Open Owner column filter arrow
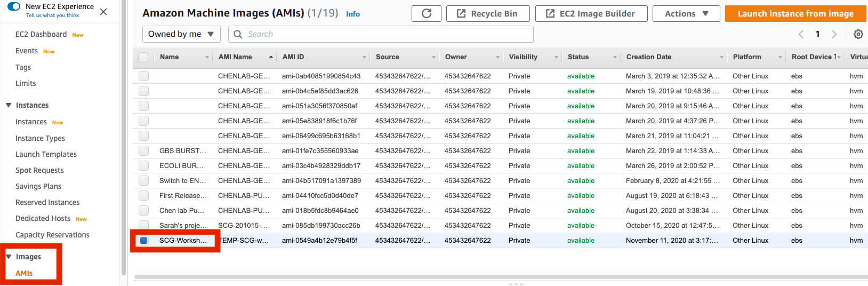Viewport: 868px width, 286px height. click(x=497, y=57)
